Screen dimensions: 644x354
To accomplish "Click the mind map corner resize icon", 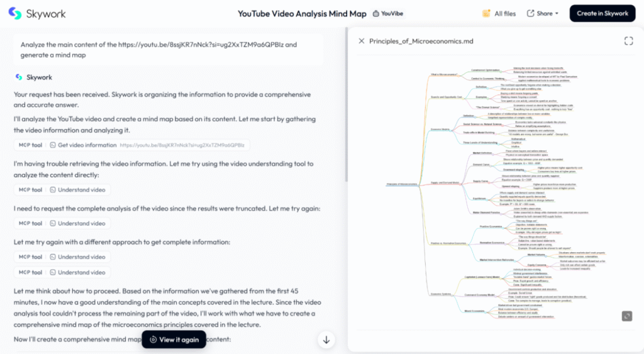I will (626, 316).
